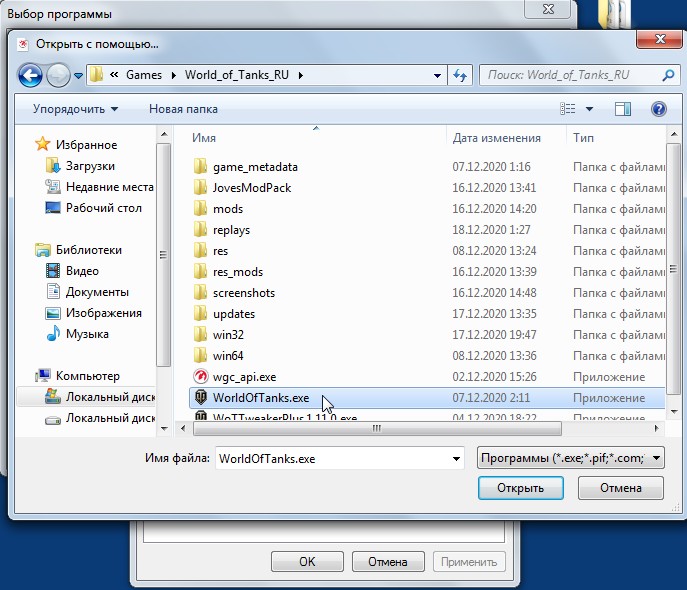Click the screenshots folder icon

click(x=200, y=293)
